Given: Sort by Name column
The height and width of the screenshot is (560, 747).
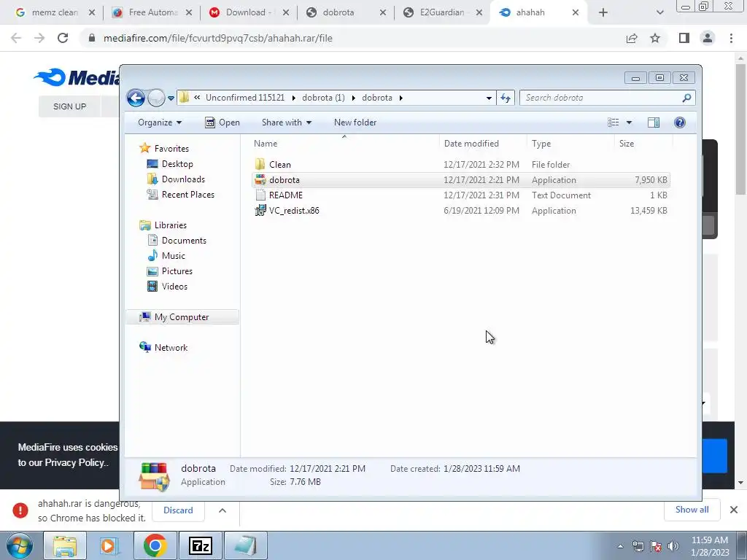Looking at the screenshot, I should click(x=344, y=144).
